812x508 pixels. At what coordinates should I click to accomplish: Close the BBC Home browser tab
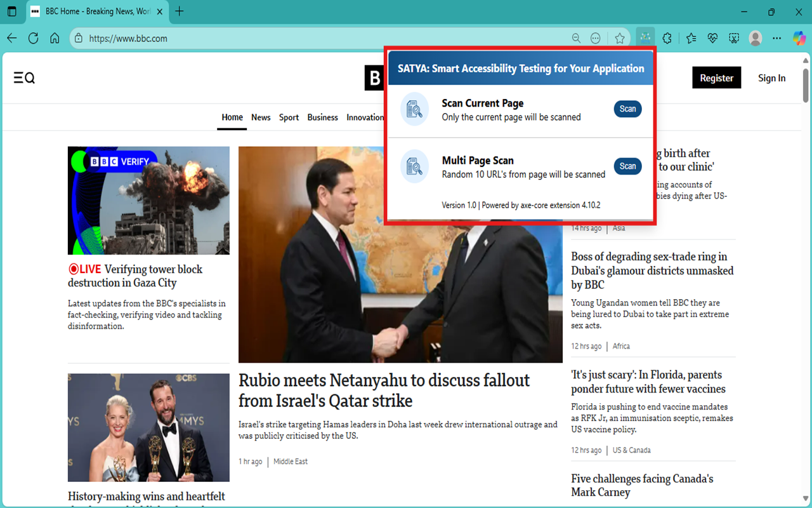click(159, 11)
